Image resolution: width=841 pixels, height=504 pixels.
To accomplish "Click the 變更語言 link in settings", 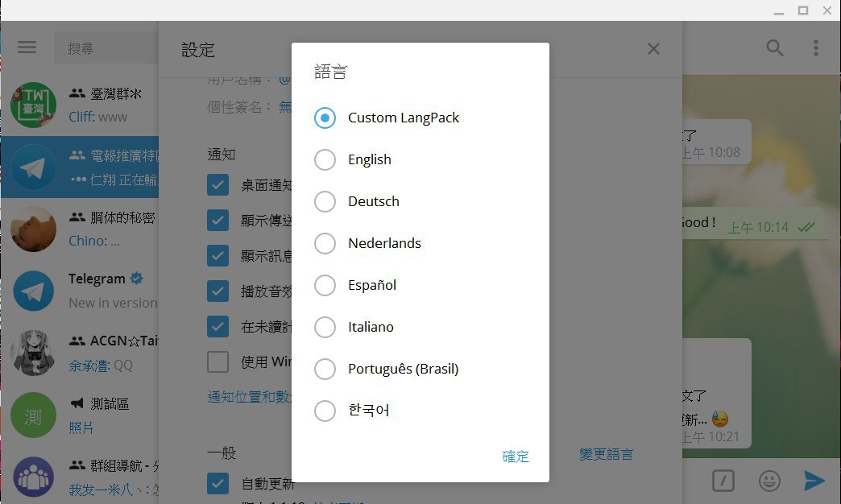I will coord(606,454).
